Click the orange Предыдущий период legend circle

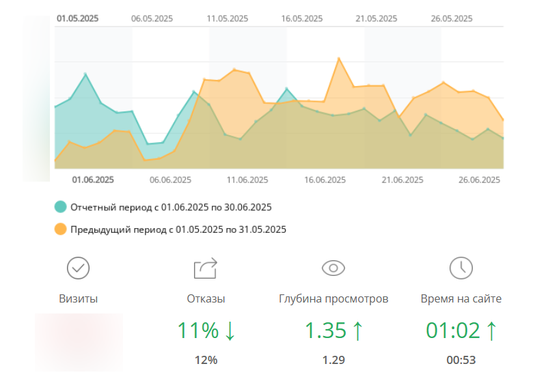[x=61, y=229]
